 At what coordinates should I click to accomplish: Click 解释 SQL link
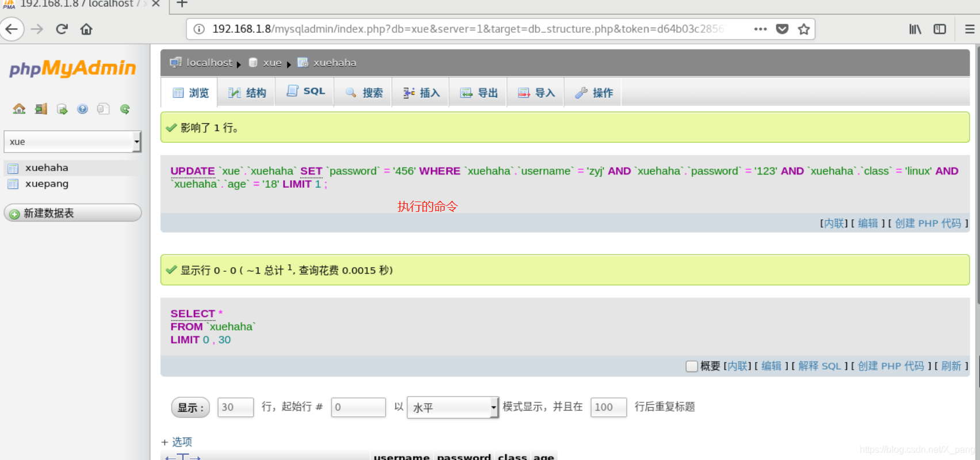pyautogui.click(x=819, y=366)
